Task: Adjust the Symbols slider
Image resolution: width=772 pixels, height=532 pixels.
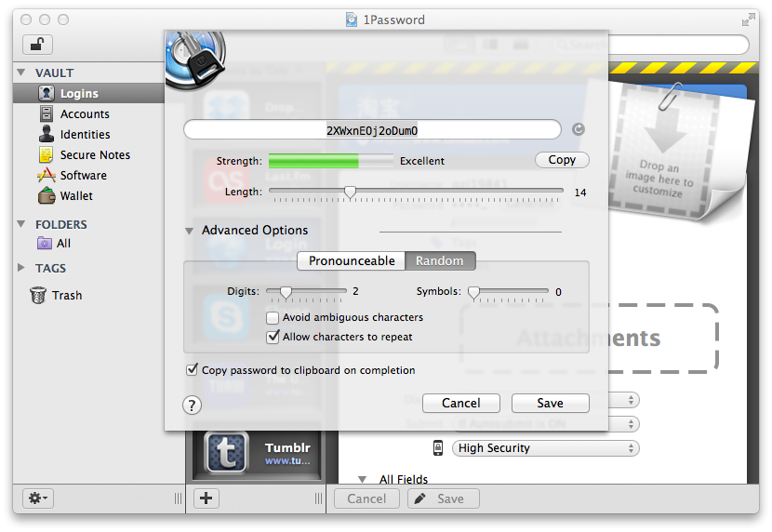Action: coord(473,292)
